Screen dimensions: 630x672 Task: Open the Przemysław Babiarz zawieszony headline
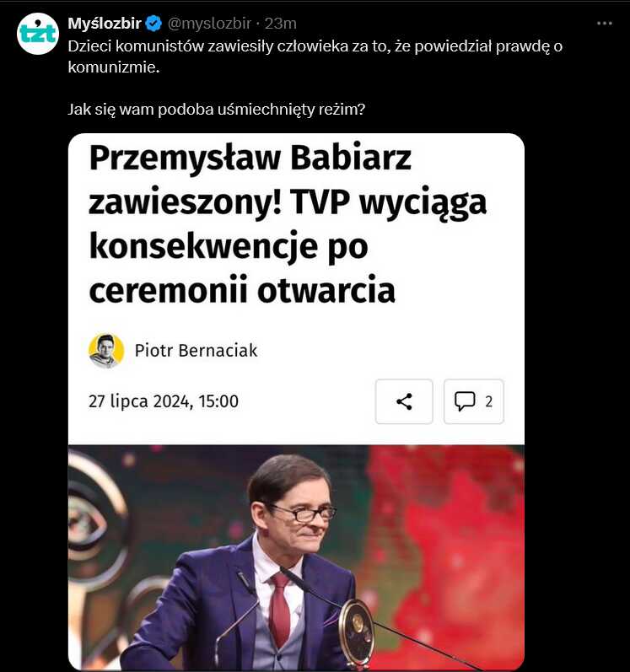coord(288,224)
